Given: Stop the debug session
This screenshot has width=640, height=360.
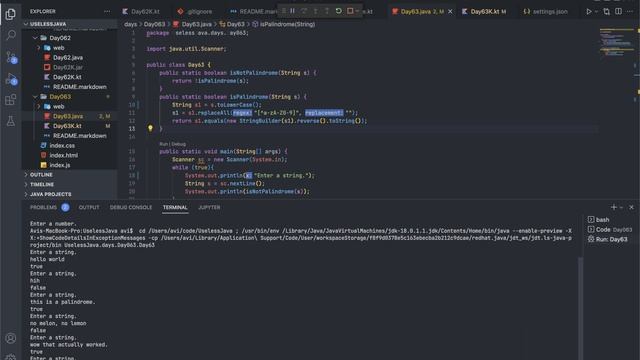Looking at the screenshot, I should click(350, 11).
